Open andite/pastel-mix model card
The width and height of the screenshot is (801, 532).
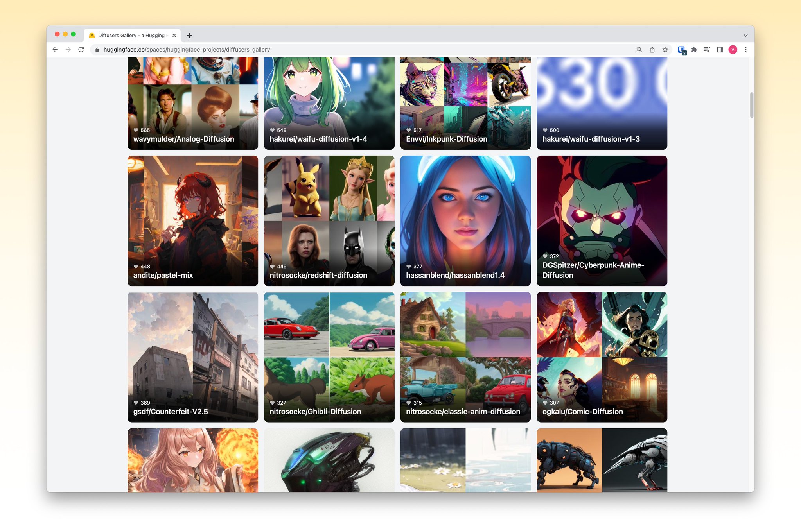point(192,221)
